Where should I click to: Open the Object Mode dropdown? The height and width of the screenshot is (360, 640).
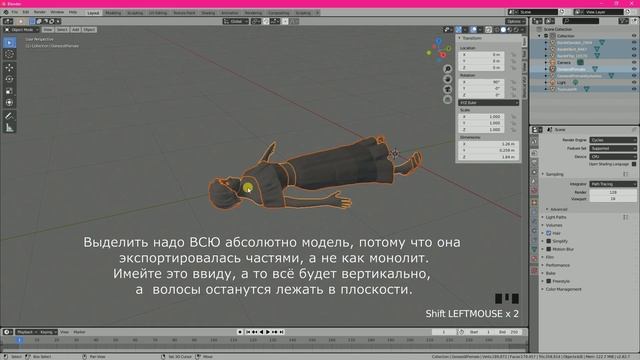(22, 29)
